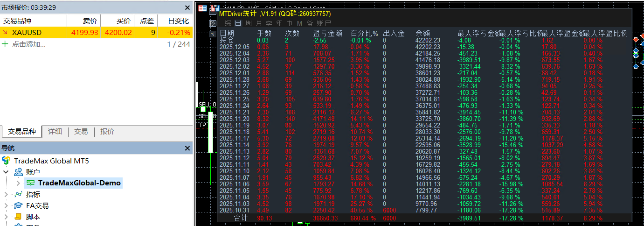Click the 余额 column header
Image resolution: width=644 pixels, height=226 pixels.
(423, 33)
